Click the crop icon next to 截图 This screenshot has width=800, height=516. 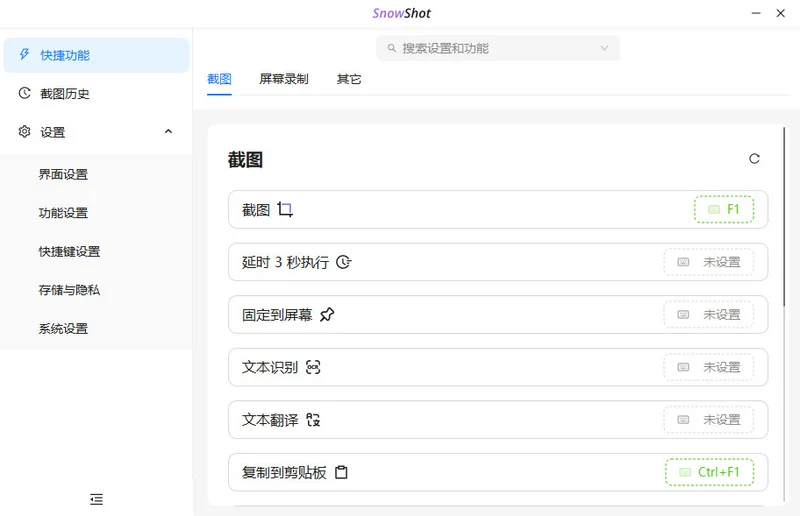click(285, 210)
